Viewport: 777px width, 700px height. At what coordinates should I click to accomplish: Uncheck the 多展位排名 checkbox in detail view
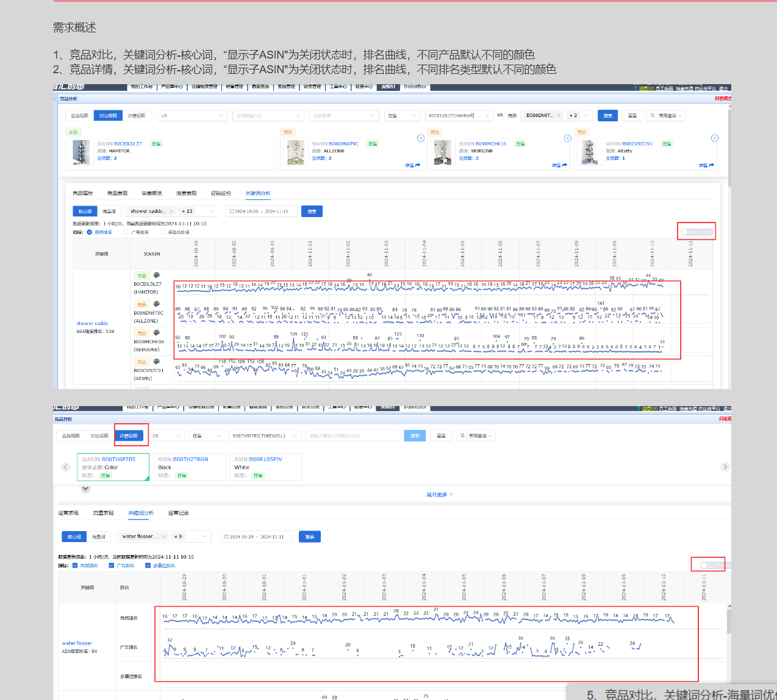click(x=148, y=565)
